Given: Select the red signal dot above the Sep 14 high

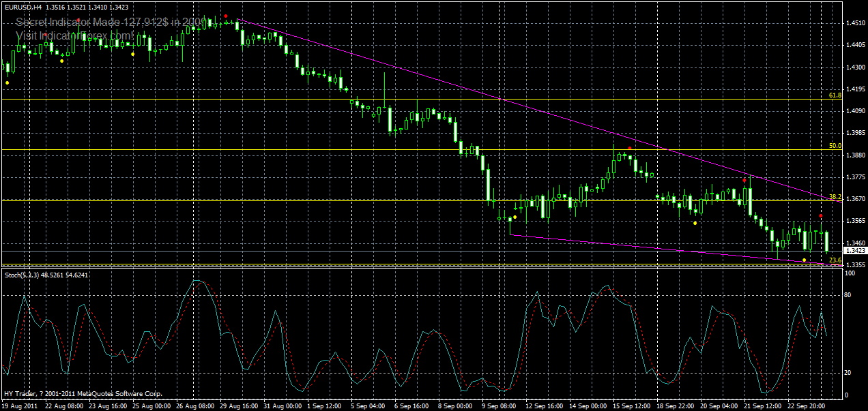Looking at the screenshot, I should coord(630,148).
